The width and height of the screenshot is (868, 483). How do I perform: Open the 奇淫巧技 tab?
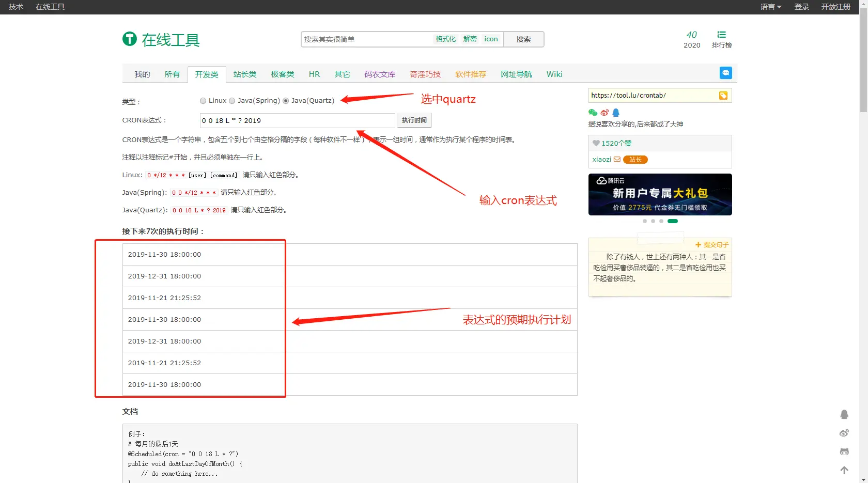(425, 74)
